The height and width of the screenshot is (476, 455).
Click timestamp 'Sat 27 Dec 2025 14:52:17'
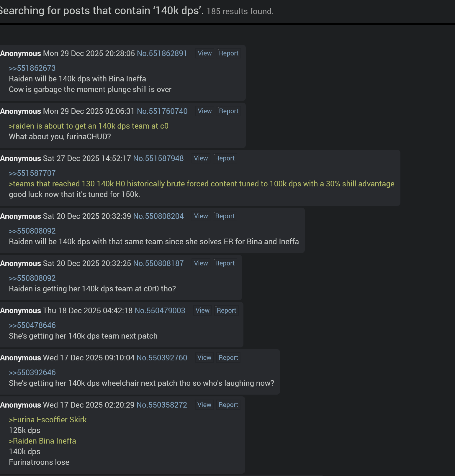click(87, 158)
